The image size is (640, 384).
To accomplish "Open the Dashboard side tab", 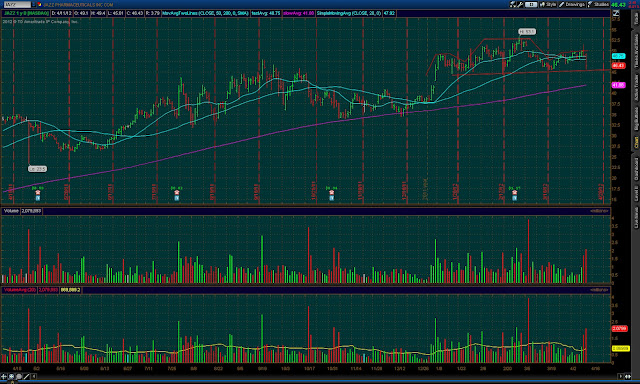I will 636,169.
